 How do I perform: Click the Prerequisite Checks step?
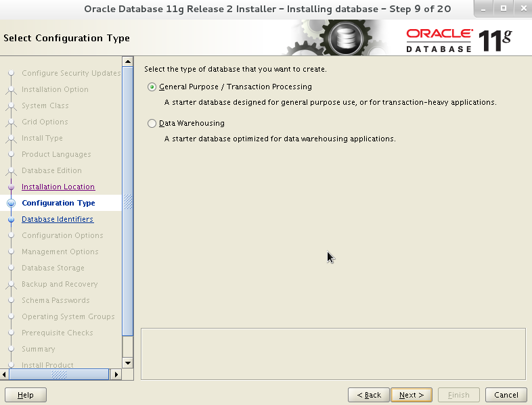coord(58,333)
